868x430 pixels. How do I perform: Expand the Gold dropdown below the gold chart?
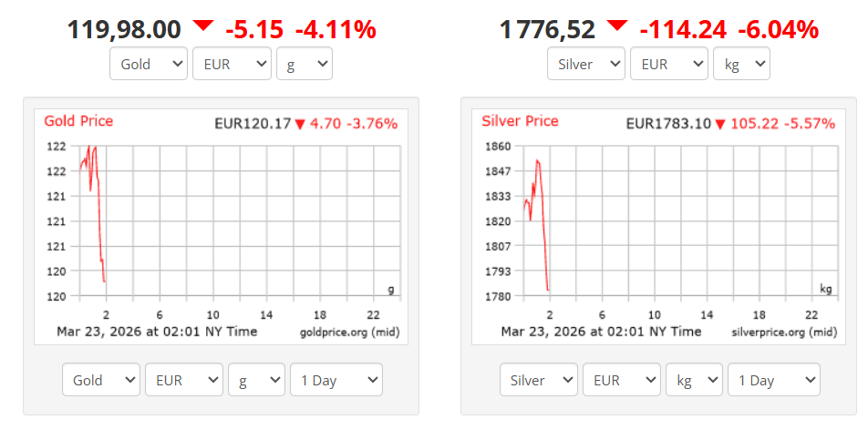click(101, 380)
